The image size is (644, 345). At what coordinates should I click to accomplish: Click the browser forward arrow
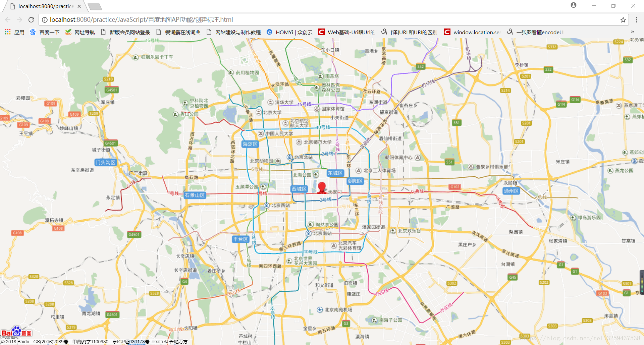pos(19,20)
